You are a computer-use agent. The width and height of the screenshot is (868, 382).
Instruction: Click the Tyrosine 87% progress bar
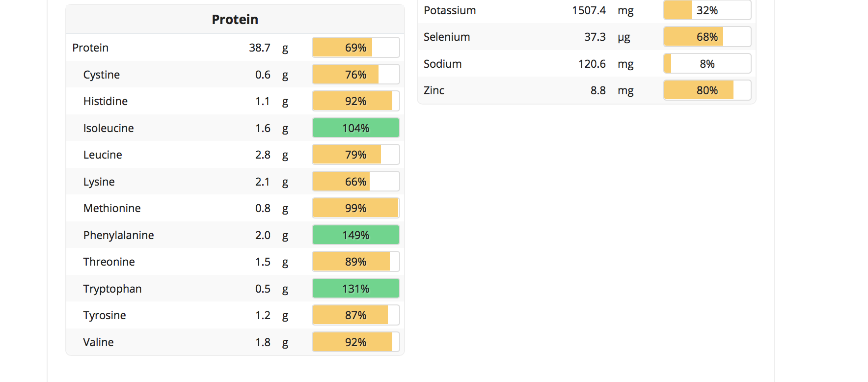click(x=355, y=315)
